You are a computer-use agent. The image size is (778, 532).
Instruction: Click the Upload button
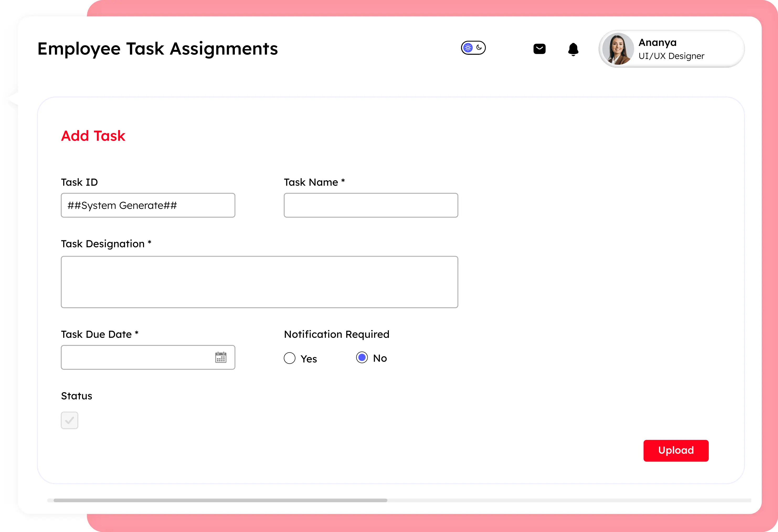676,450
